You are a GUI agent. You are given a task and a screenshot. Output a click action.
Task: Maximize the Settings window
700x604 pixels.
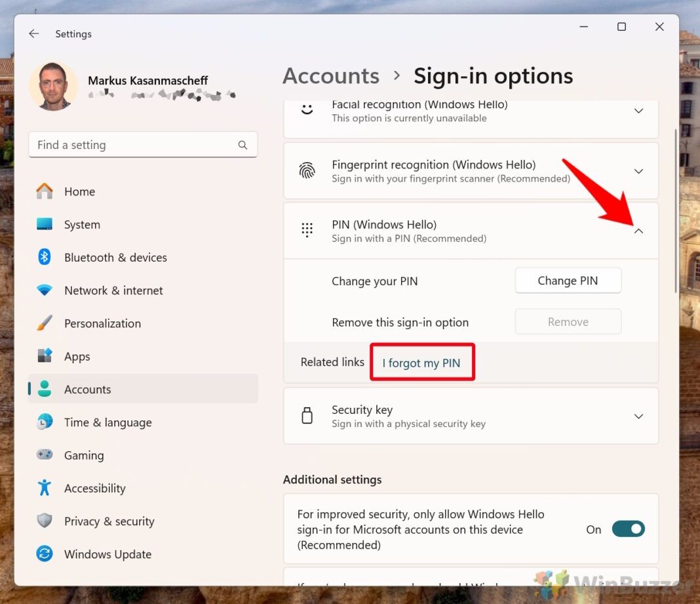(x=621, y=27)
